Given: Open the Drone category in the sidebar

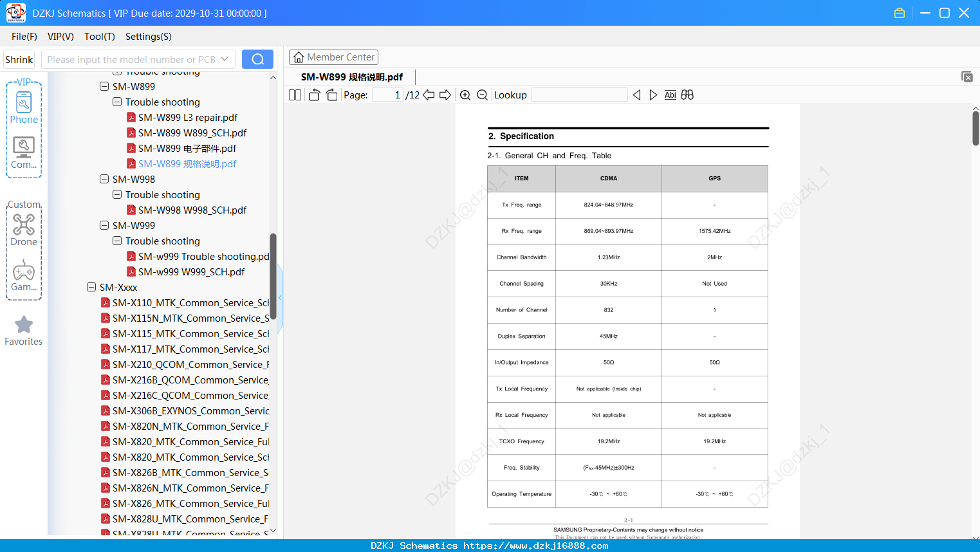Looking at the screenshot, I should click(24, 230).
